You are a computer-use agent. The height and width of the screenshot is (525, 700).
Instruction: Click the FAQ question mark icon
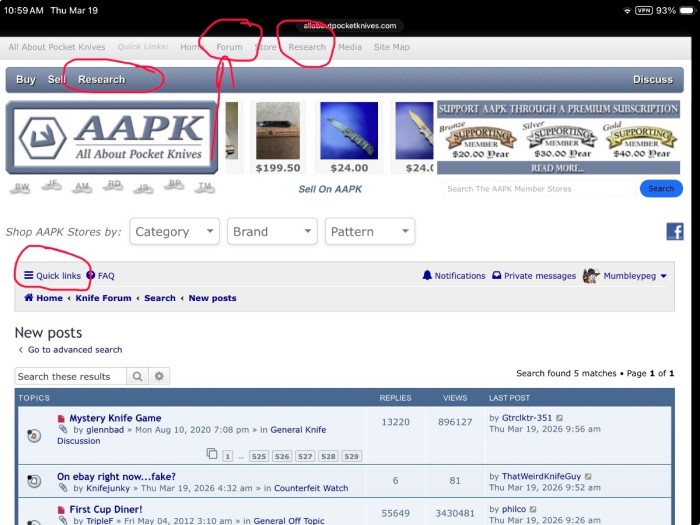click(x=91, y=275)
